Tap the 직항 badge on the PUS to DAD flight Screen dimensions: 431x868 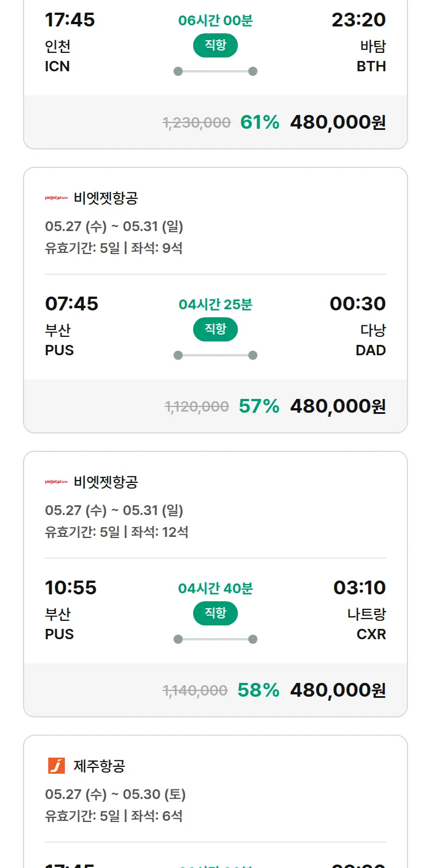[215, 329]
